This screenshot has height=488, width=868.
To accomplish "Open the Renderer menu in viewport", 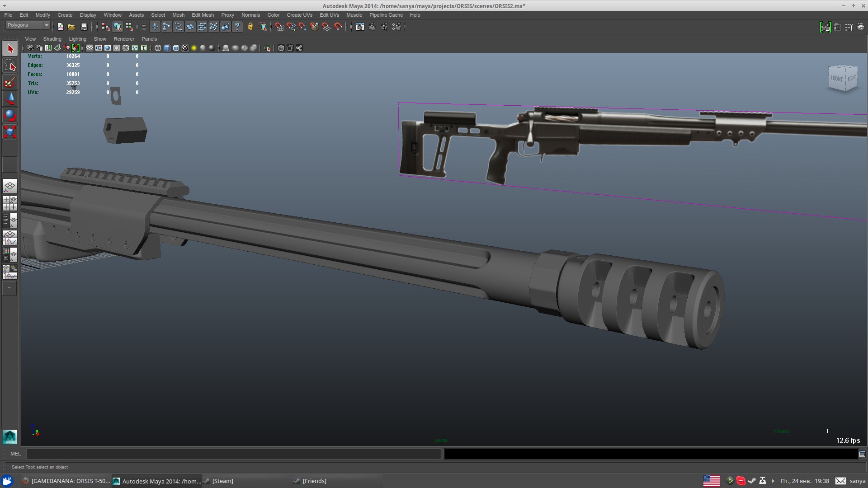I will (123, 39).
